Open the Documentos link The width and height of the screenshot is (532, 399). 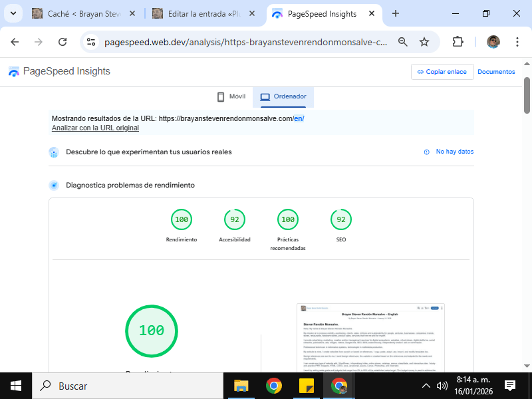496,72
